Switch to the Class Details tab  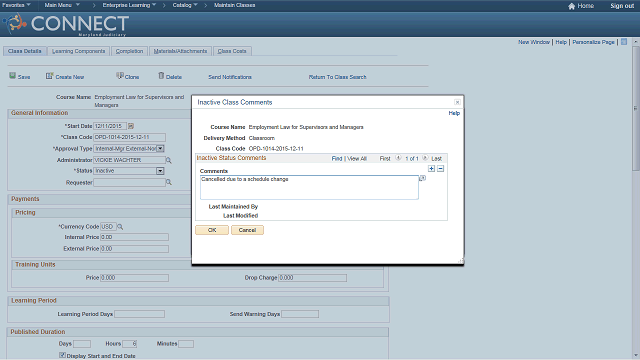[x=24, y=51]
